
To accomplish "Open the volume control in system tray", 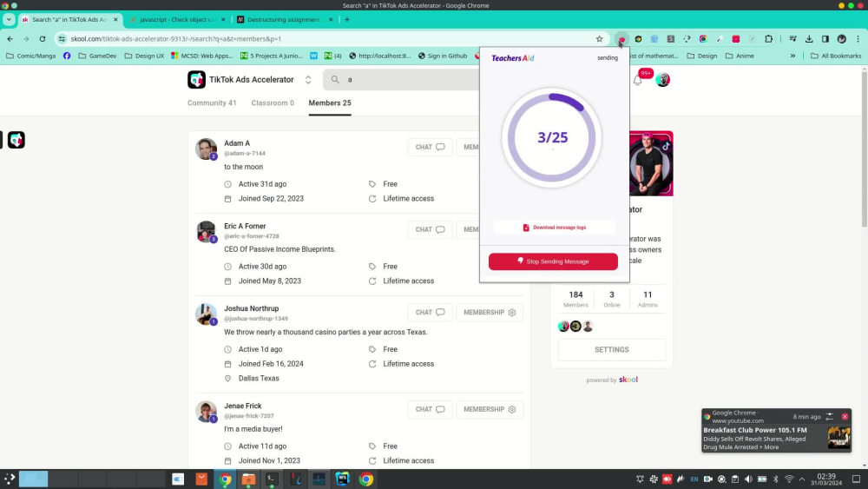I will 748,479.
